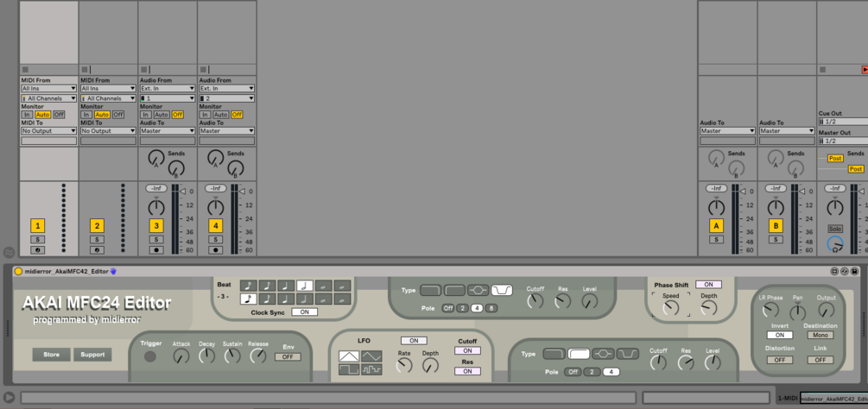Click the Destination Mono selector
Screen dimensions: 868x409
coord(820,335)
